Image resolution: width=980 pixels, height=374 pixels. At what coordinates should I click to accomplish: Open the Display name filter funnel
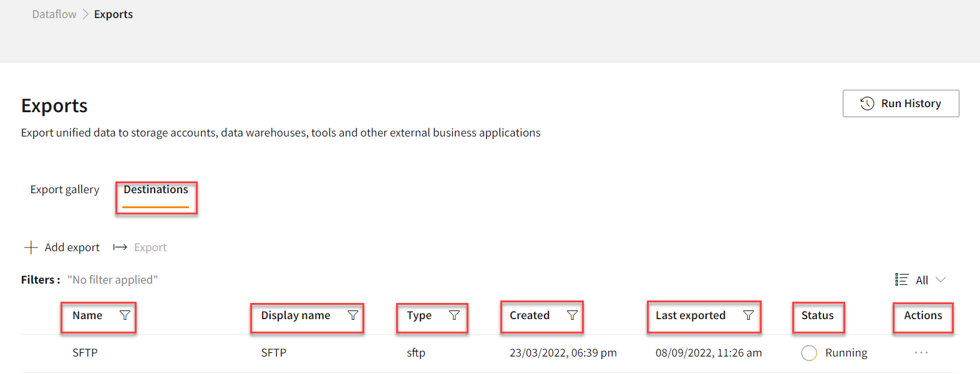[x=352, y=315]
